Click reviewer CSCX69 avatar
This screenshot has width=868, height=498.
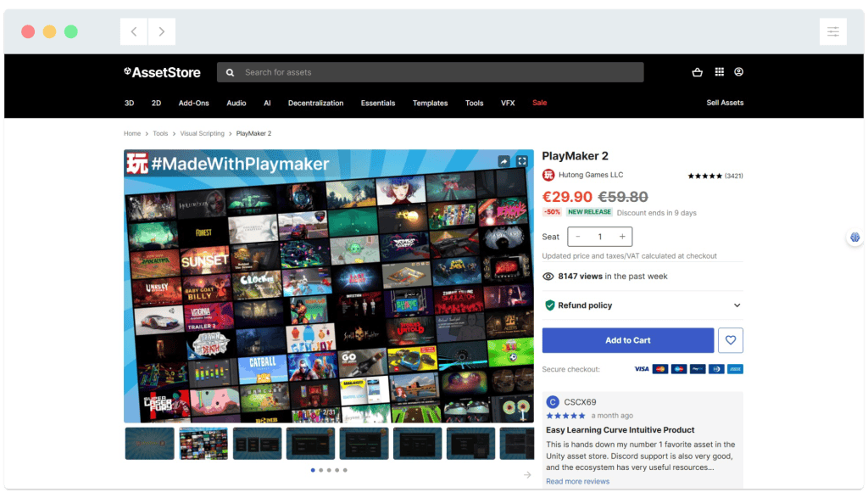click(x=552, y=402)
